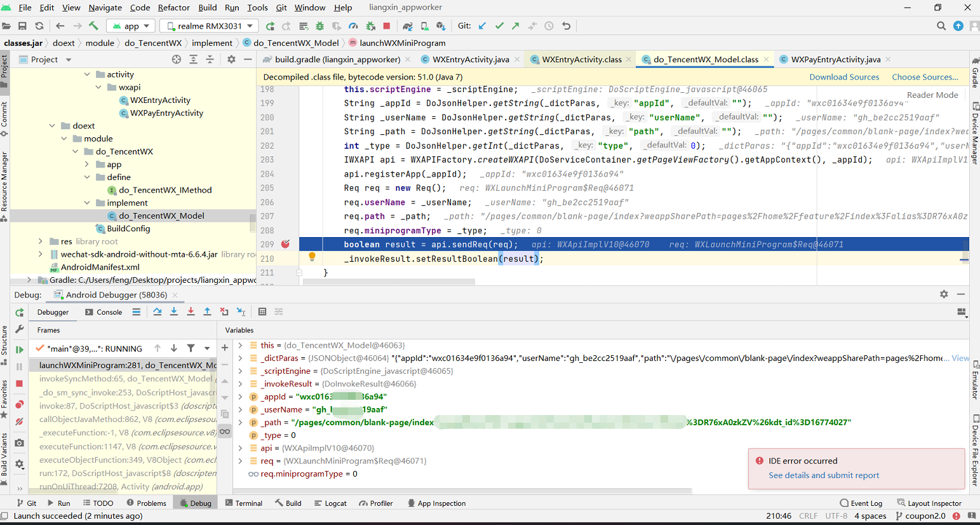Select do_TencentWX_IMethod in project tree
The height and width of the screenshot is (525, 980).
coord(165,190)
